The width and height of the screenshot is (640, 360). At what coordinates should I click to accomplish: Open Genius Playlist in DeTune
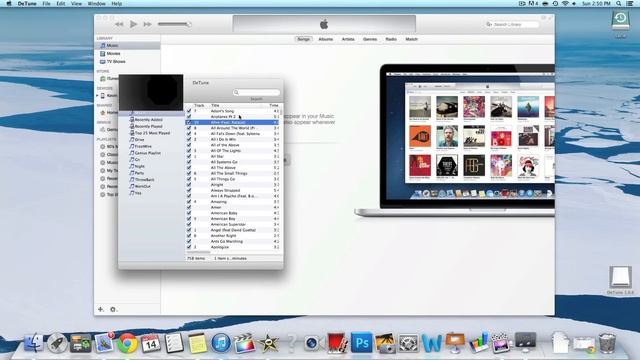(x=147, y=153)
